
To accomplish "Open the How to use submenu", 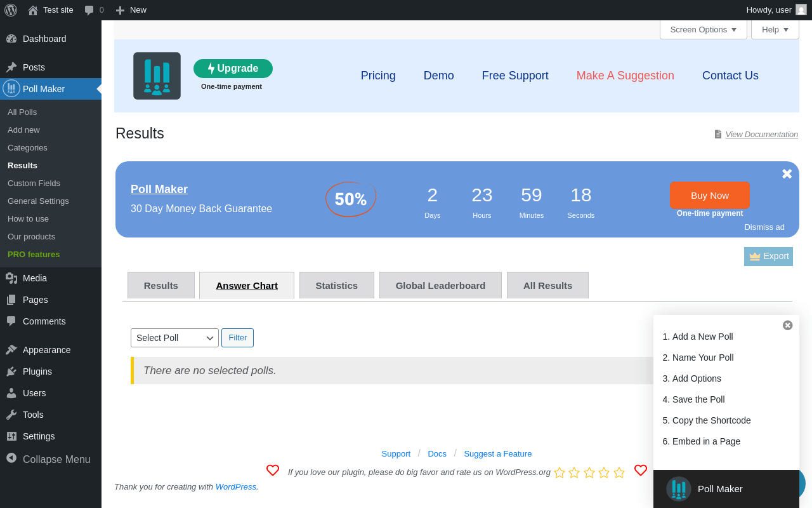I will [x=51, y=219].
